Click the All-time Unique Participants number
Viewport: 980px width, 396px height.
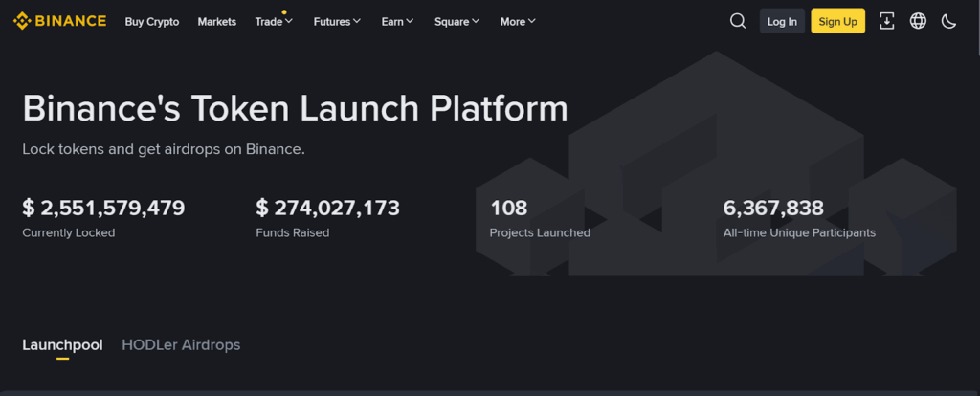(773, 208)
